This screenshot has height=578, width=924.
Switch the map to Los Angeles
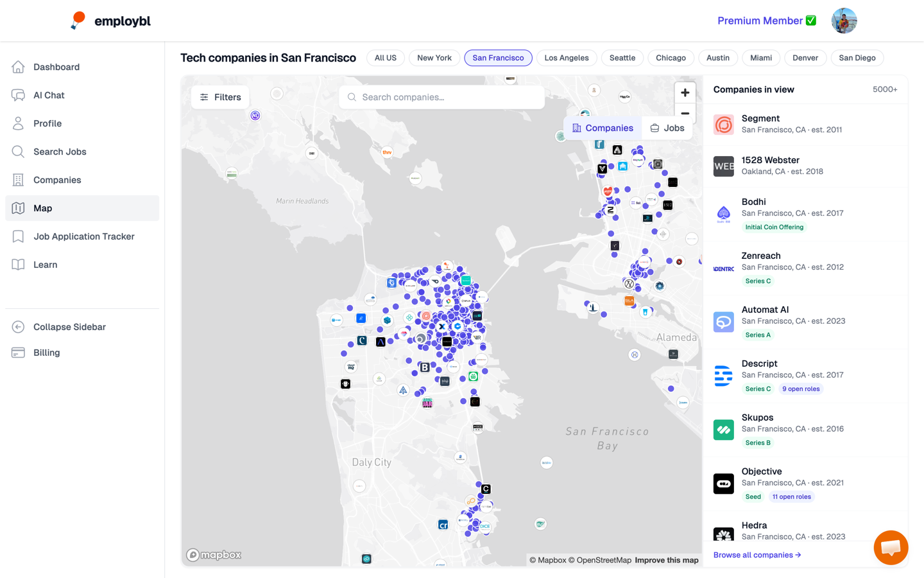567,58
